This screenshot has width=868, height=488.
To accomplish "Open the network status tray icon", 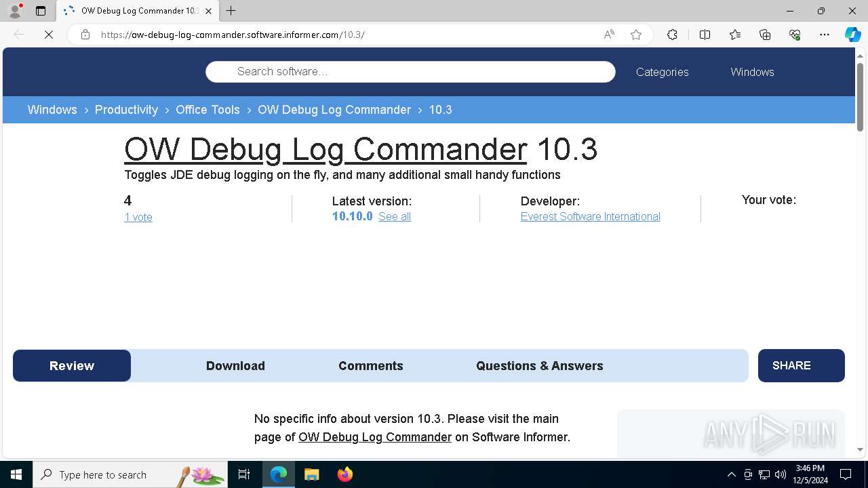I will [x=764, y=474].
